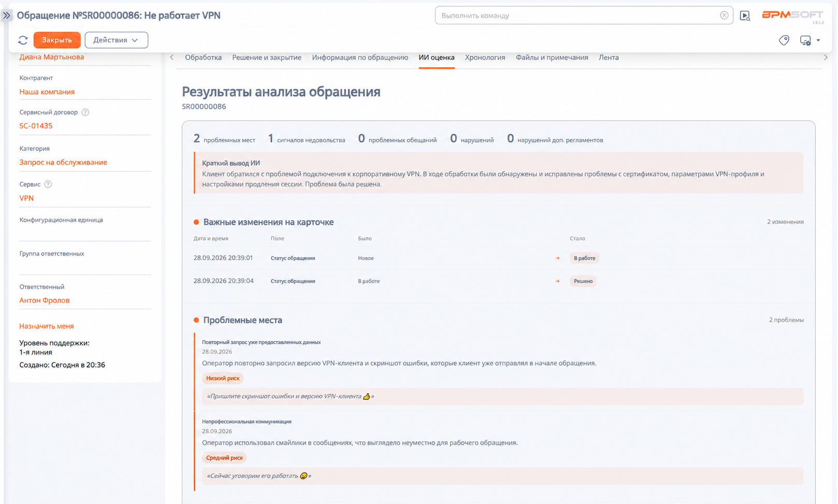The image size is (838, 504).
Task: Go to the Хронология tab
Action: pyautogui.click(x=485, y=57)
